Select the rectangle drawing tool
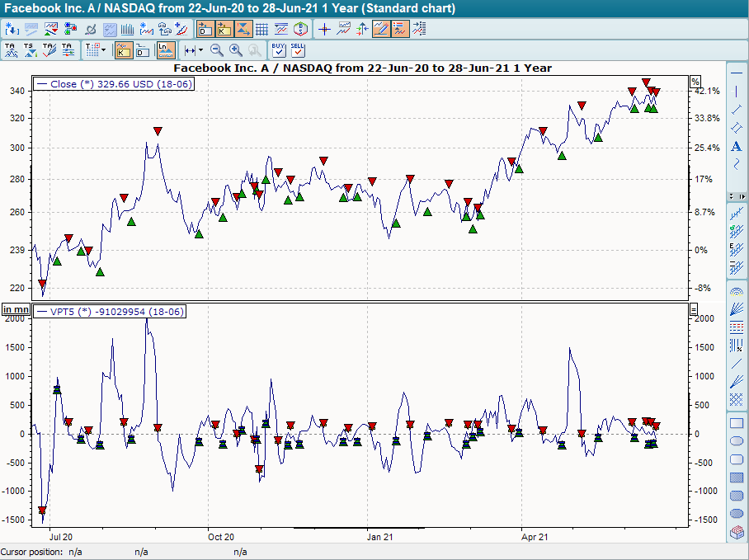Viewport: 749px width, 560px height. click(737, 422)
